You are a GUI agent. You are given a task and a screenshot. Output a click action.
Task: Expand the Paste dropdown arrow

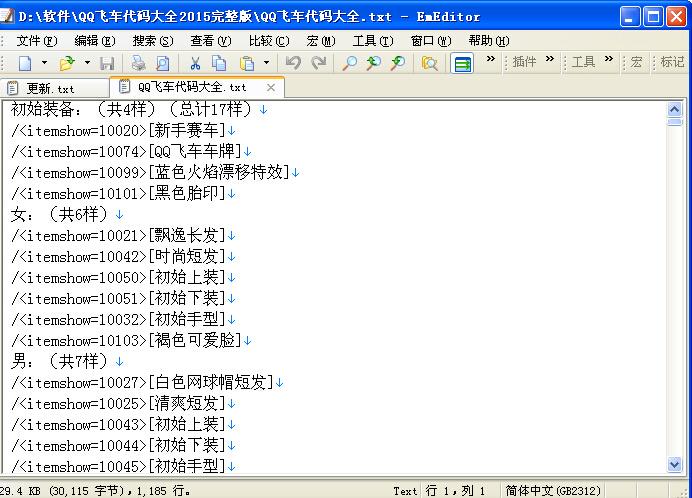pyautogui.click(x=266, y=63)
